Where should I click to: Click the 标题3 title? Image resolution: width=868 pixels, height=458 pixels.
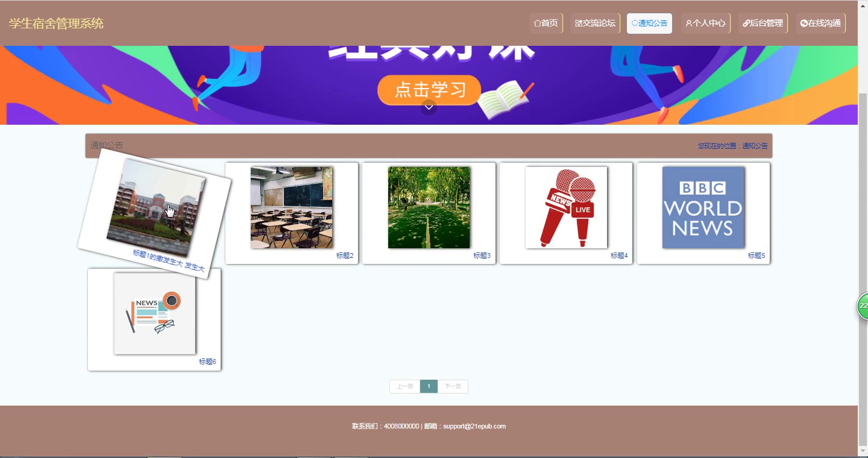coord(482,256)
